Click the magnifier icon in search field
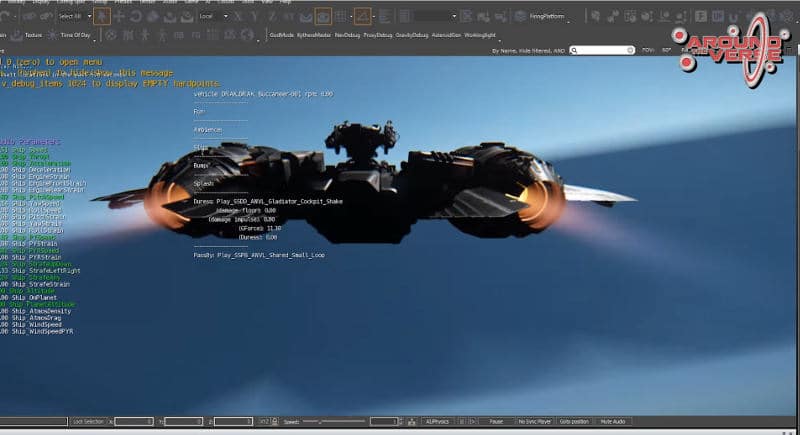 pos(574,50)
